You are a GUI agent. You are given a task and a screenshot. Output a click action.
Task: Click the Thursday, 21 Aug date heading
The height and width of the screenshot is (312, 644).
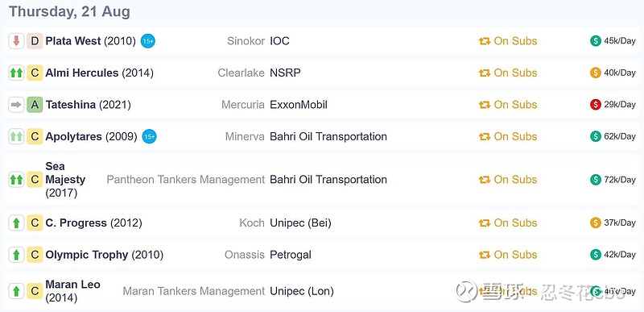point(69,11)
